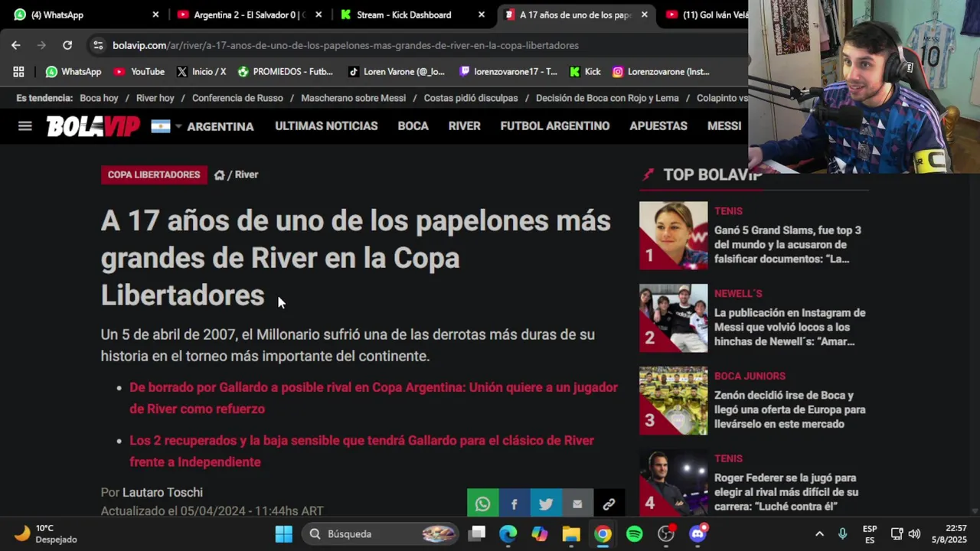Screen dimensions: 980x551
Task: Close the current BolaVIP article tab
Action: (644, 15)
